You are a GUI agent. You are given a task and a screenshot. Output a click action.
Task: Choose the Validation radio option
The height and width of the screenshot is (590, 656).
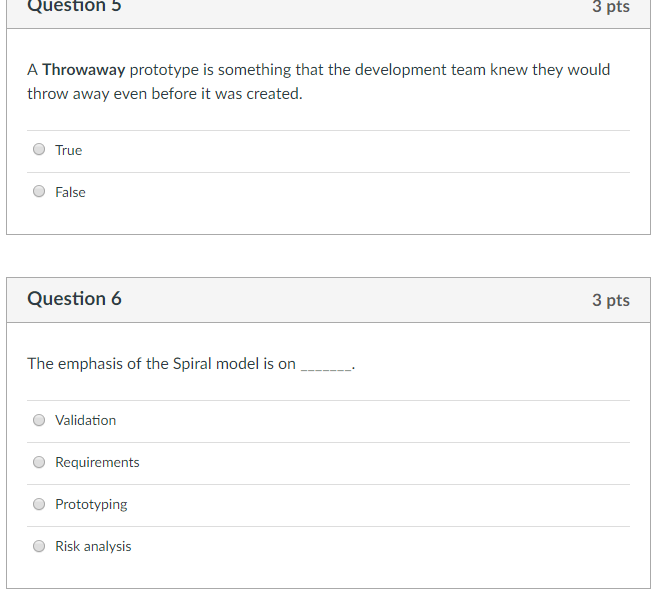click(x=39, y=420)
